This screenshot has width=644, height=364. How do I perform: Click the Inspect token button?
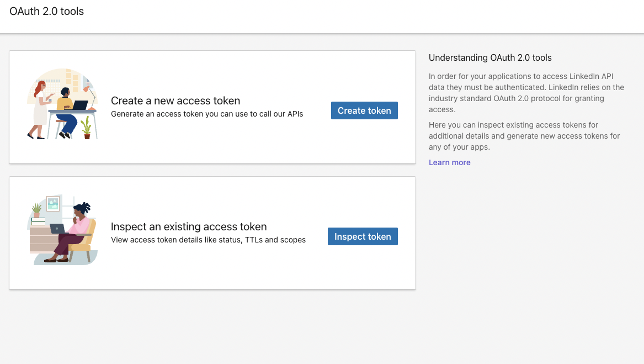[x=363, y=236]
